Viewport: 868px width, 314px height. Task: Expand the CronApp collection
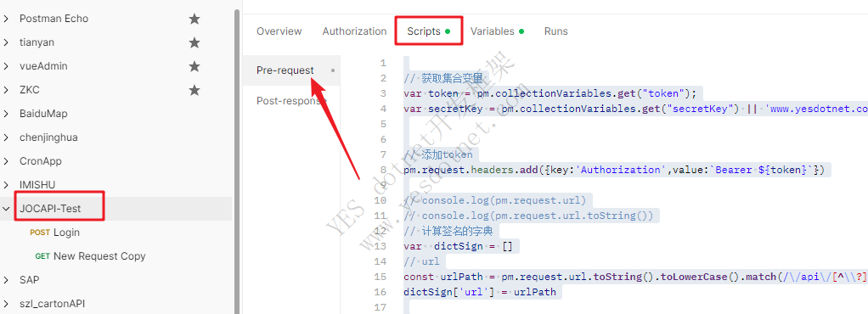point(6,161)
